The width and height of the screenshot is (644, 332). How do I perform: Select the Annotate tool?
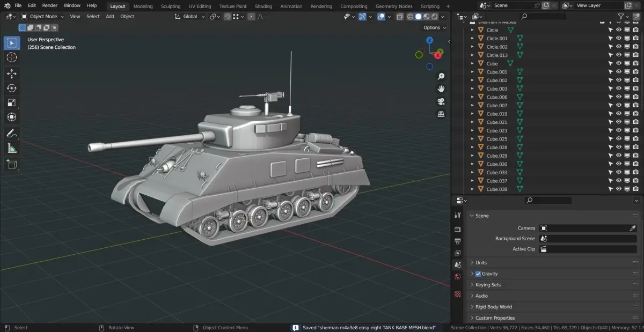coord(12,134)
